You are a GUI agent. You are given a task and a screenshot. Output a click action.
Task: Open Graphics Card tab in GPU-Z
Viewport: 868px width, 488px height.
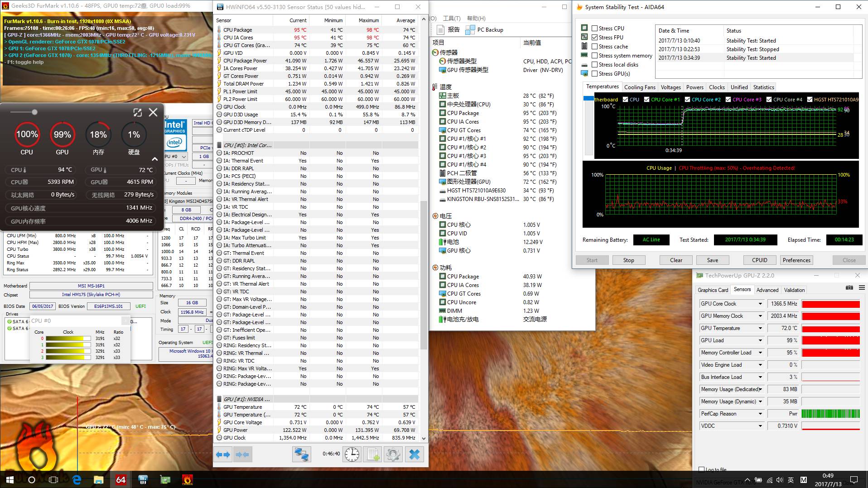point(713,290)
